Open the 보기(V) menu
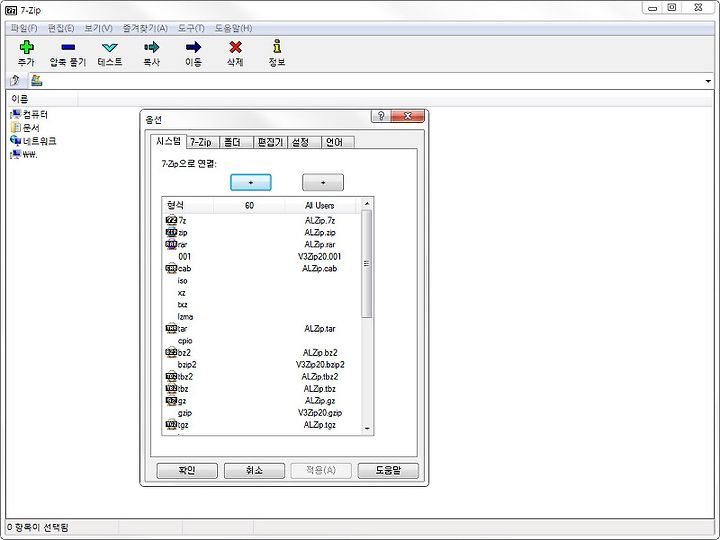This screenshot has width=720, height=540. click(98, 28)
